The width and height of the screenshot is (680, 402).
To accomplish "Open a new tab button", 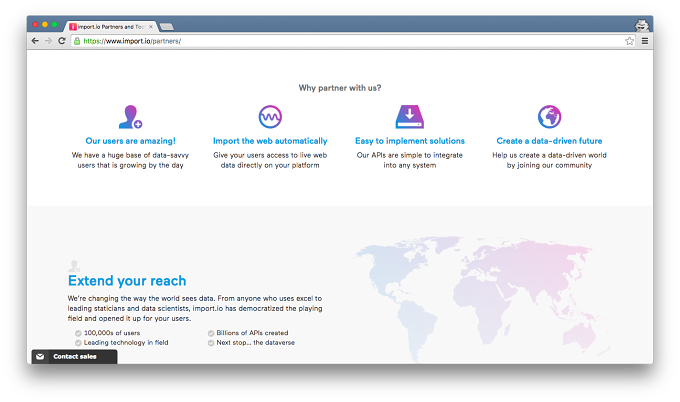I will coord(167,27).
